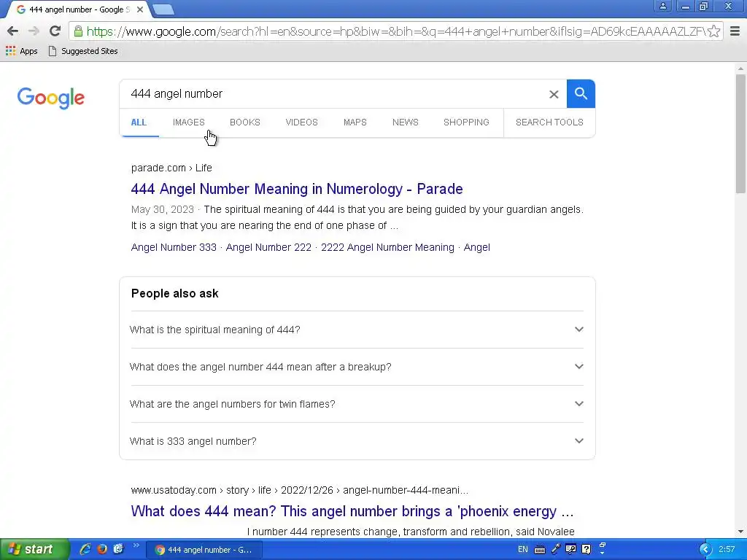Click the browser back arrow
This screenshot has width=747, height=560.
[x=13, y=31]
